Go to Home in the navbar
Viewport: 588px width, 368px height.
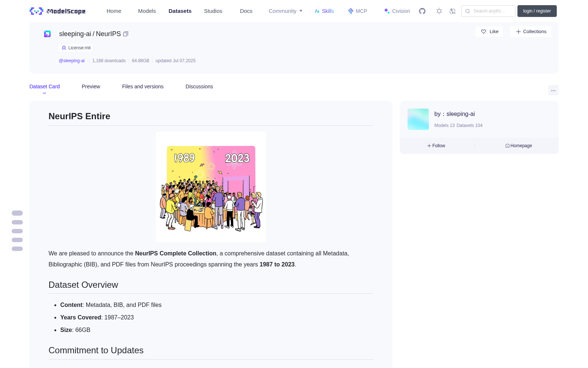[114, 11]
